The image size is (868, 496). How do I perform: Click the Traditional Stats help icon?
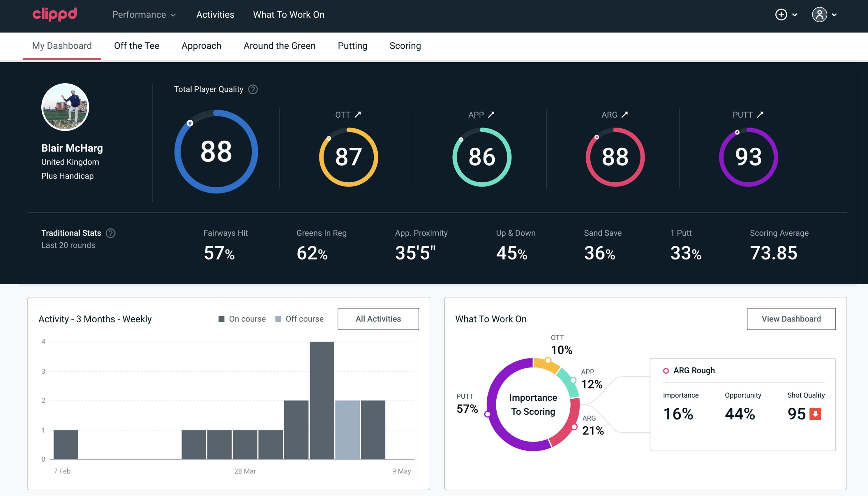[110, 233]
